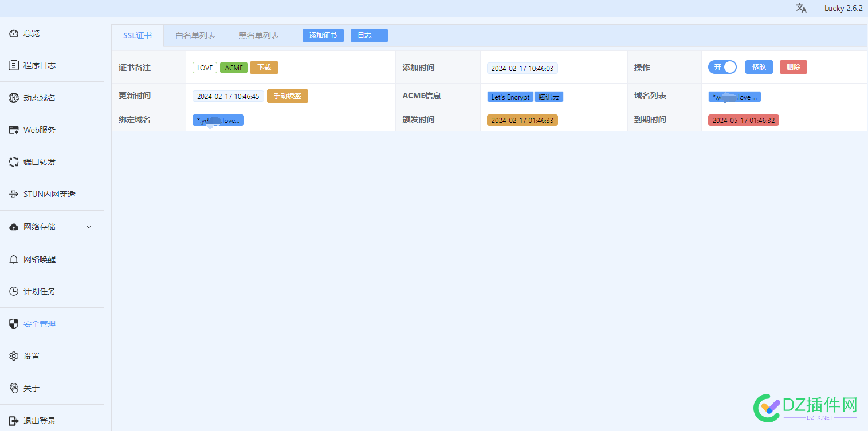Click the 手动续签 renew button
This screenshot has height=431, width=868.
click(x=288, y=96)
